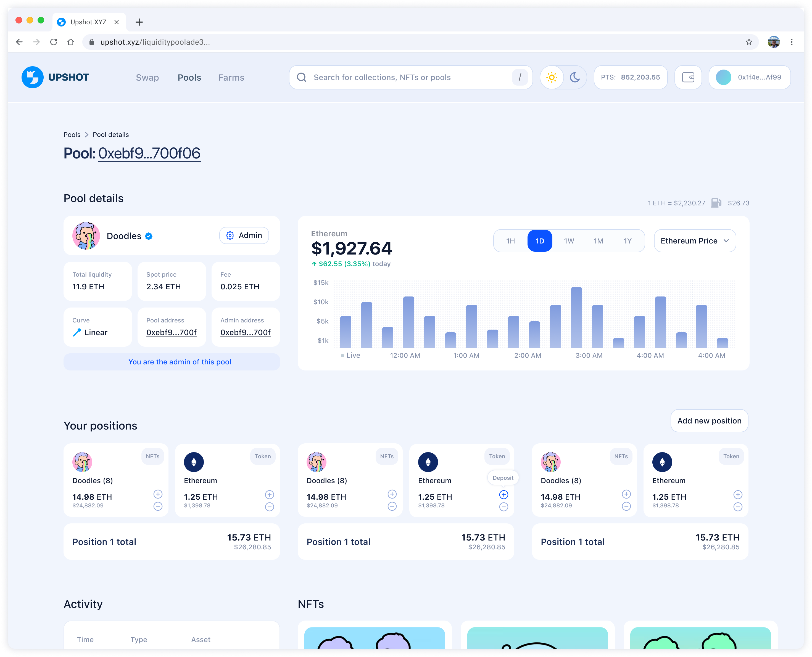Click Add new position button
812x657 pixels.
(709, 421)
